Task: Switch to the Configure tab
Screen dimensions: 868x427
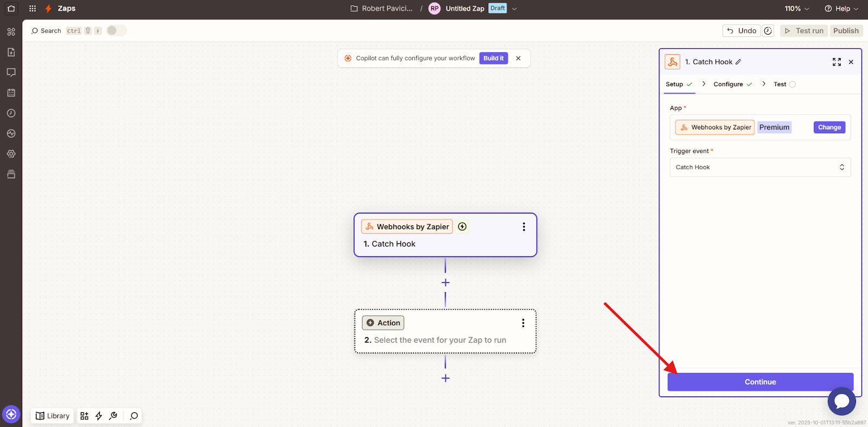Action: point(732,85)
